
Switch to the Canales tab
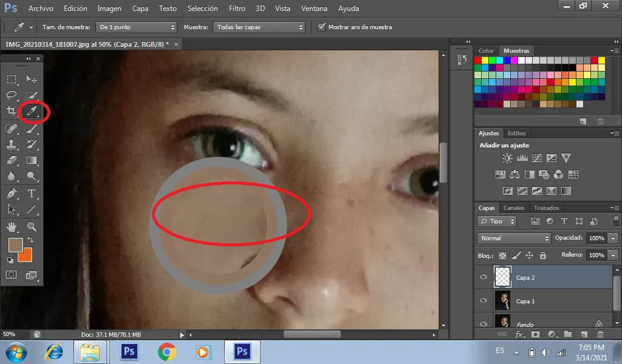[514, 207]
